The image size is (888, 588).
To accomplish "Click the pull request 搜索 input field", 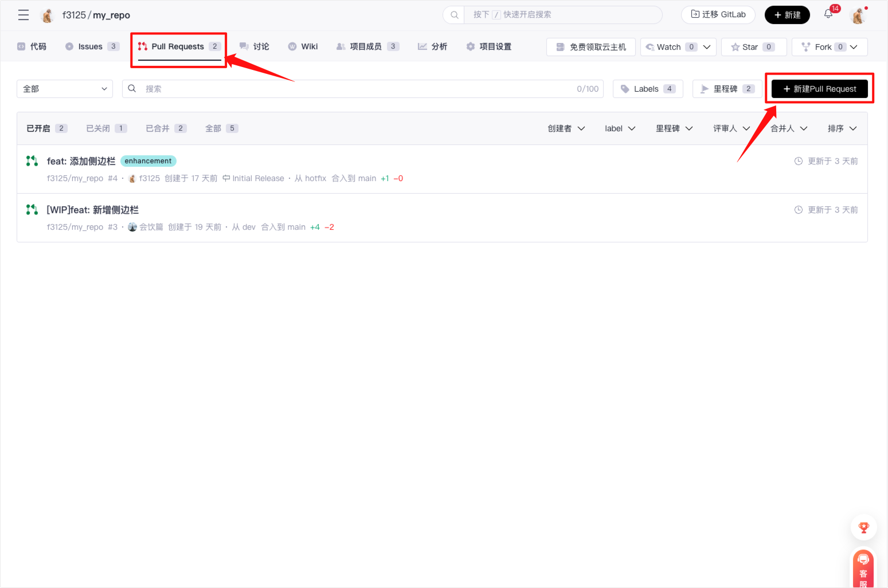I will point(355,89).
